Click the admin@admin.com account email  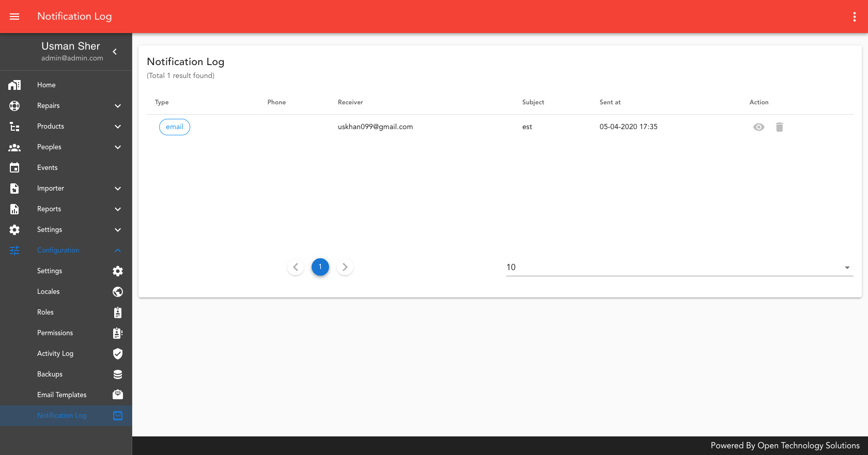point(72,58)
